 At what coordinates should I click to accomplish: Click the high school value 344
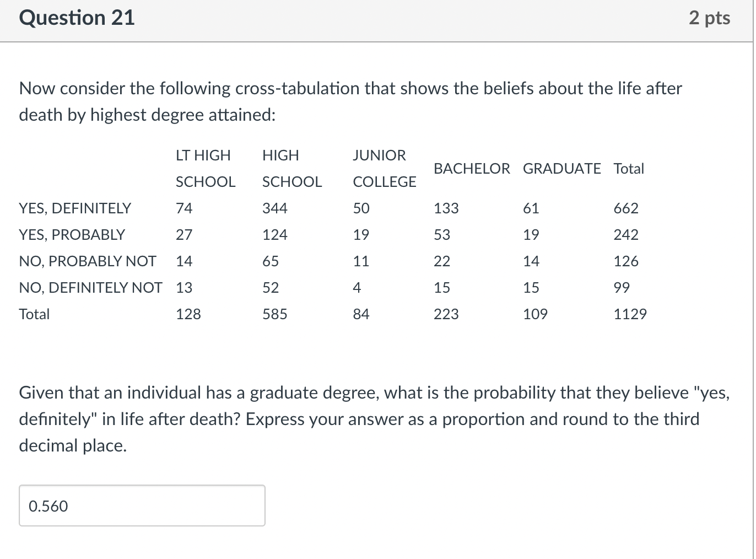275,208
